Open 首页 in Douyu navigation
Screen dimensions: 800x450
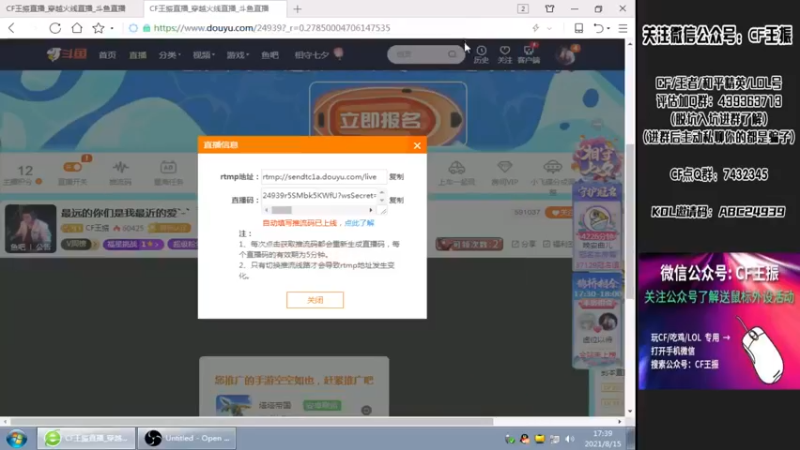pyautogui.click(x=107, y=55)
